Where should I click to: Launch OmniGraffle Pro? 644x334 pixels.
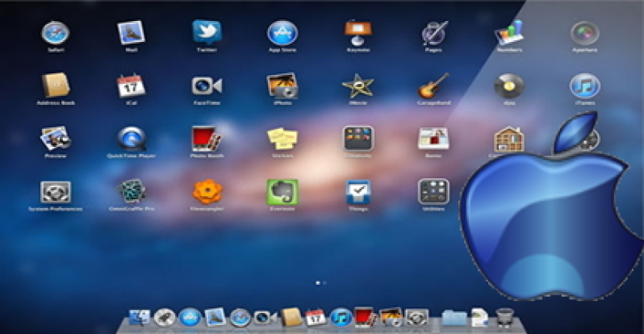(x=131, y=191)
